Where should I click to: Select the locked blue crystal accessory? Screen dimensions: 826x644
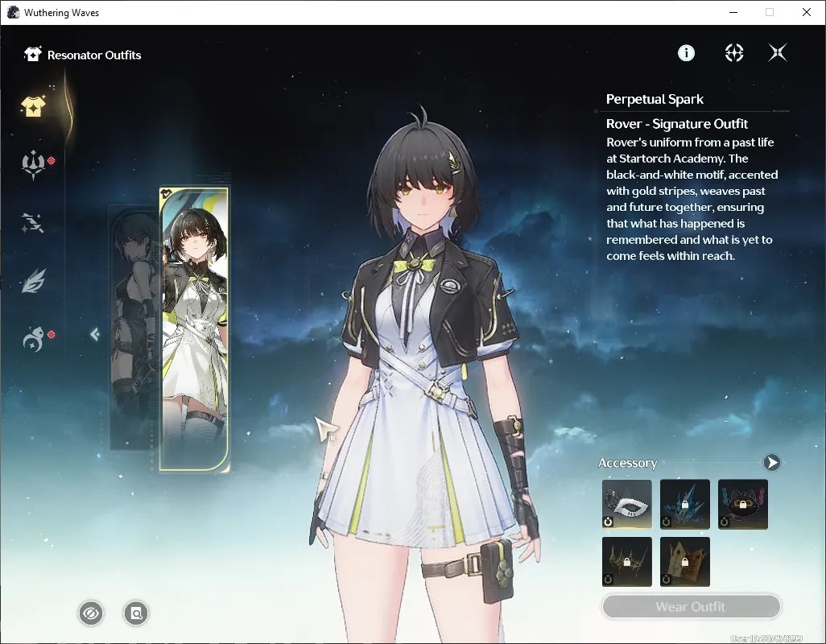coord(685,504)
